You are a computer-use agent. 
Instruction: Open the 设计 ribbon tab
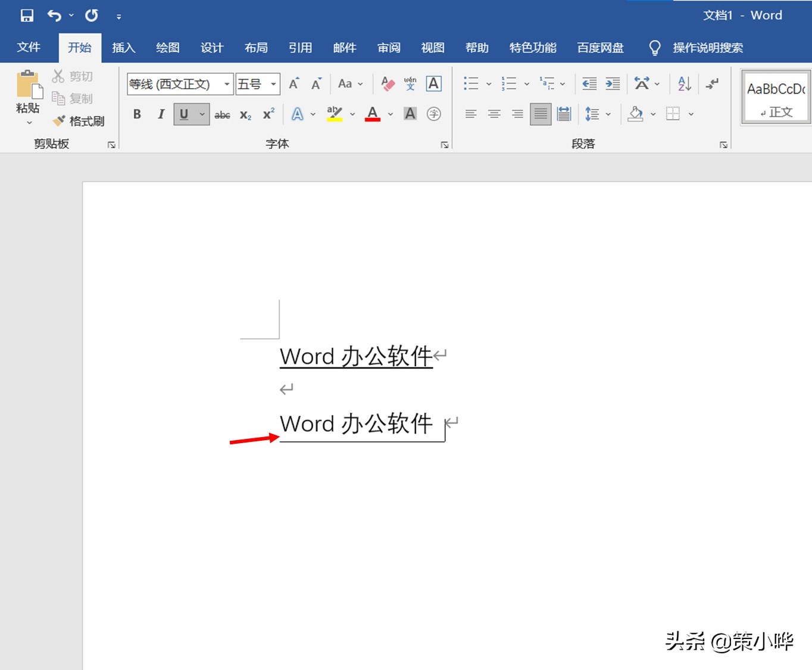[212, 48]
